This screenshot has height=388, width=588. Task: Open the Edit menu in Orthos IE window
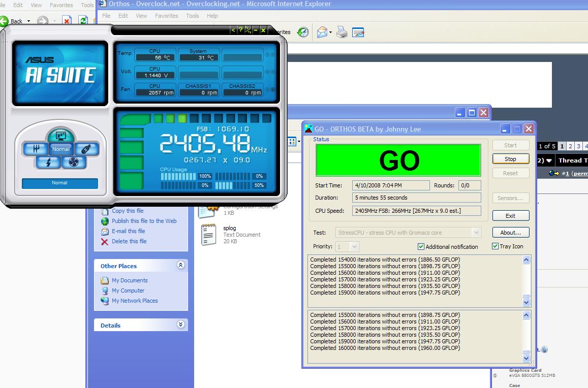pos(123,16)
